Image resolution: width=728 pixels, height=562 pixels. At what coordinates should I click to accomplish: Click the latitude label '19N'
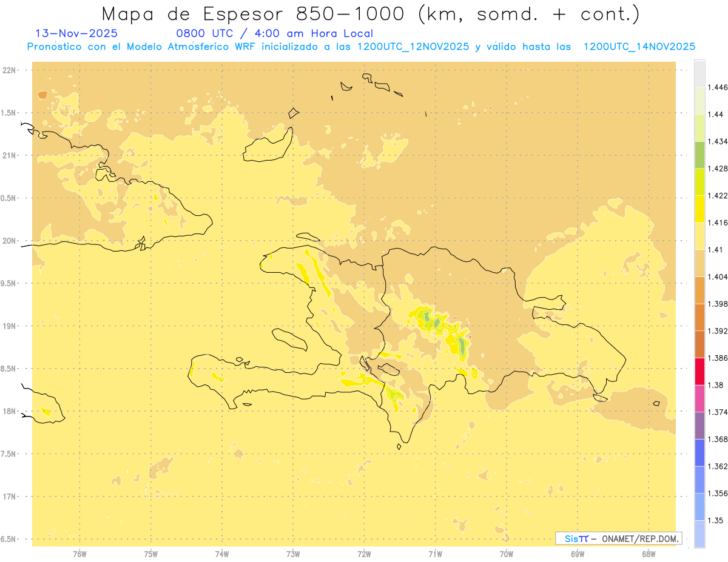tap(8, 326)
